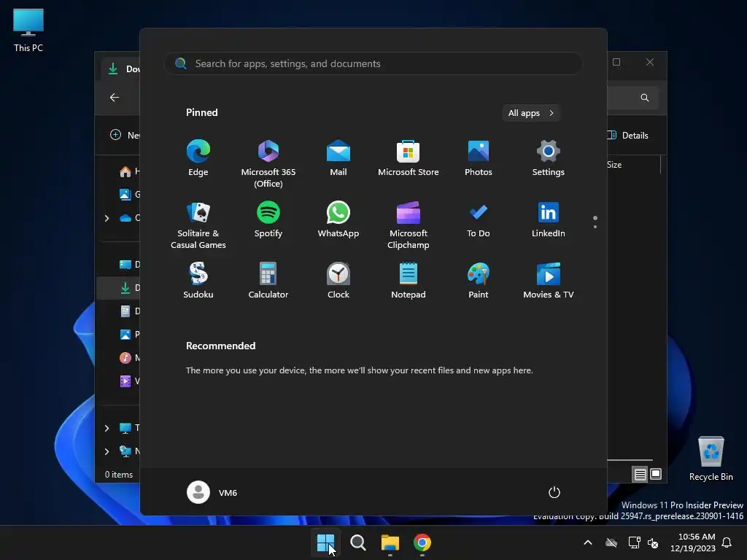This screenshot has width=747, height=560.
Task: Click the Windows Start button on taskbar
Action: click(326, 542)
